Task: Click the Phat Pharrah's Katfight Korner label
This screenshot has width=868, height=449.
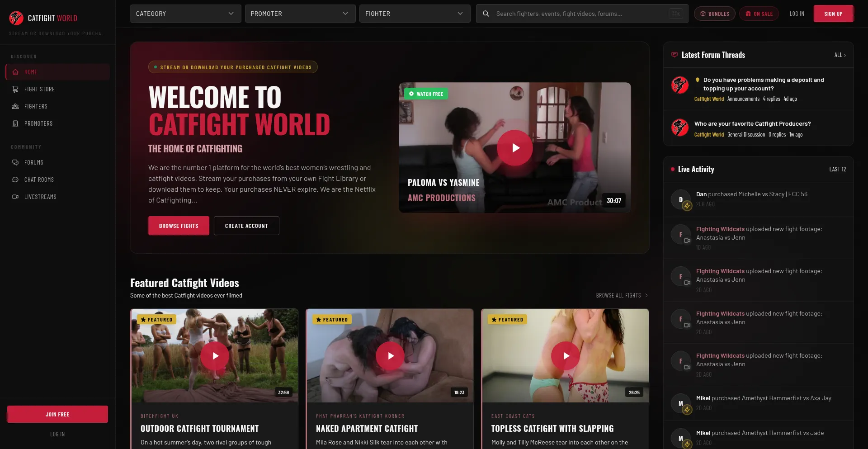Action: click(360, 416)
